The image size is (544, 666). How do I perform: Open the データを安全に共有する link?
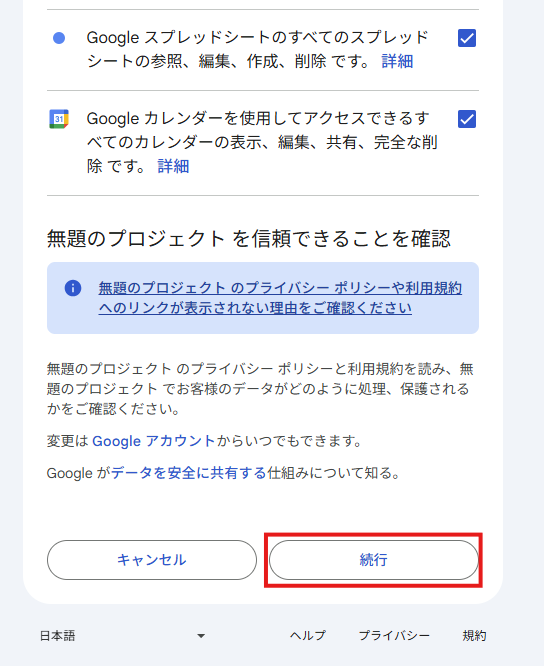189,473
